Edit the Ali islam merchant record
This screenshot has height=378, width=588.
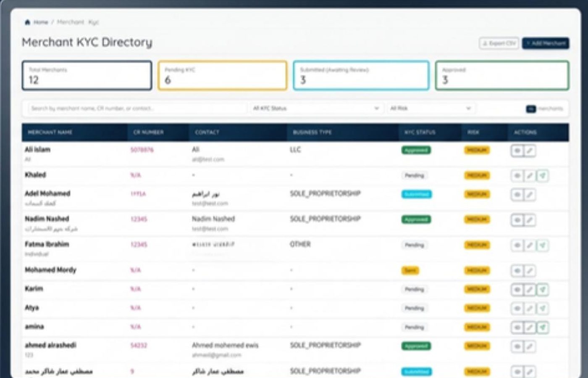pyautogui.click(x=530, y=151)
